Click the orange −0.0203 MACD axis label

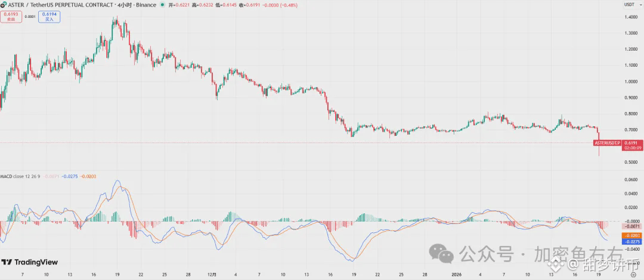point(632,236)
